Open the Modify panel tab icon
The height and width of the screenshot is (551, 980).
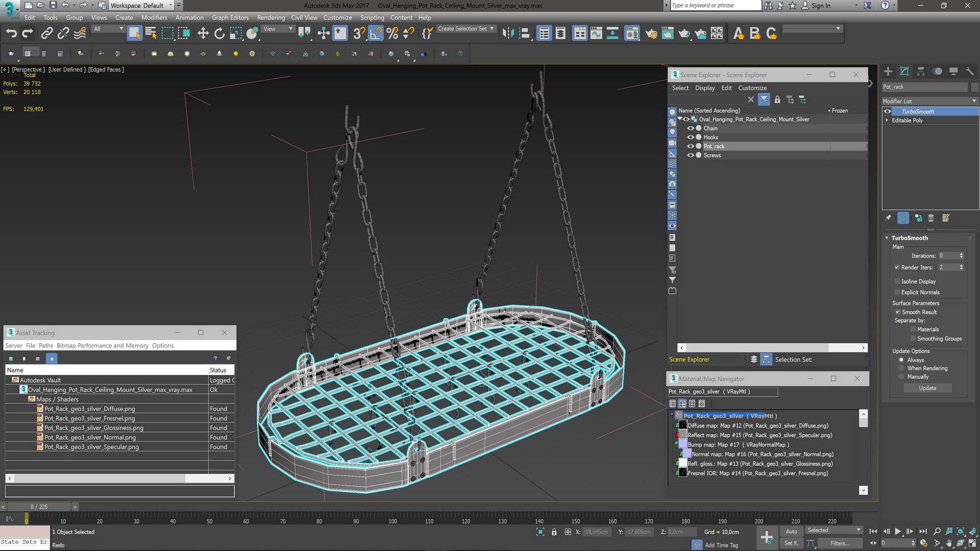point(904,71)
